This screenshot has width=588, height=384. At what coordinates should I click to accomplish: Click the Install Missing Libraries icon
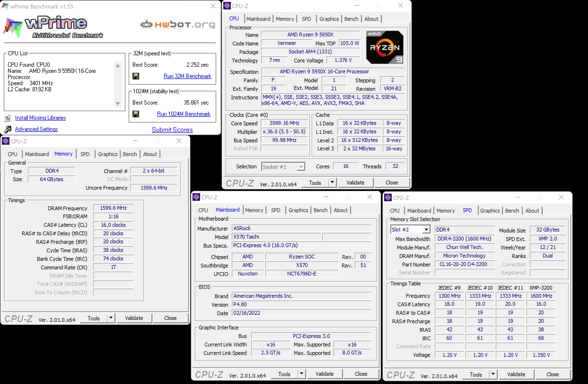(7, 118)
